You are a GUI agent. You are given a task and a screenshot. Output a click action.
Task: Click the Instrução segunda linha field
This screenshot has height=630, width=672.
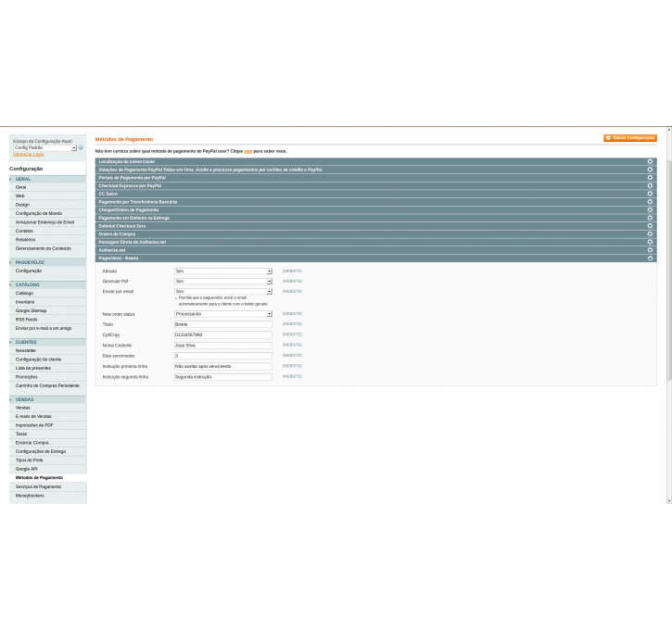click(x=222, y=377)
